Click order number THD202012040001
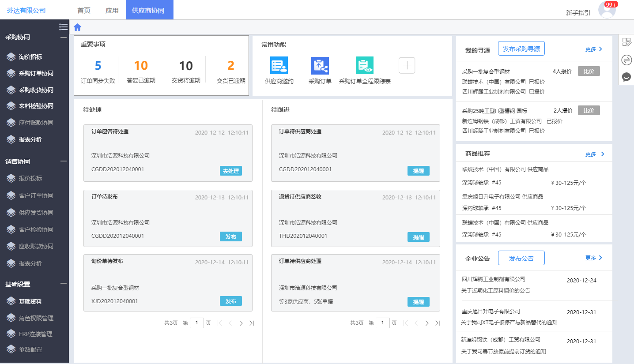634x364 pixels. [303, 236]
